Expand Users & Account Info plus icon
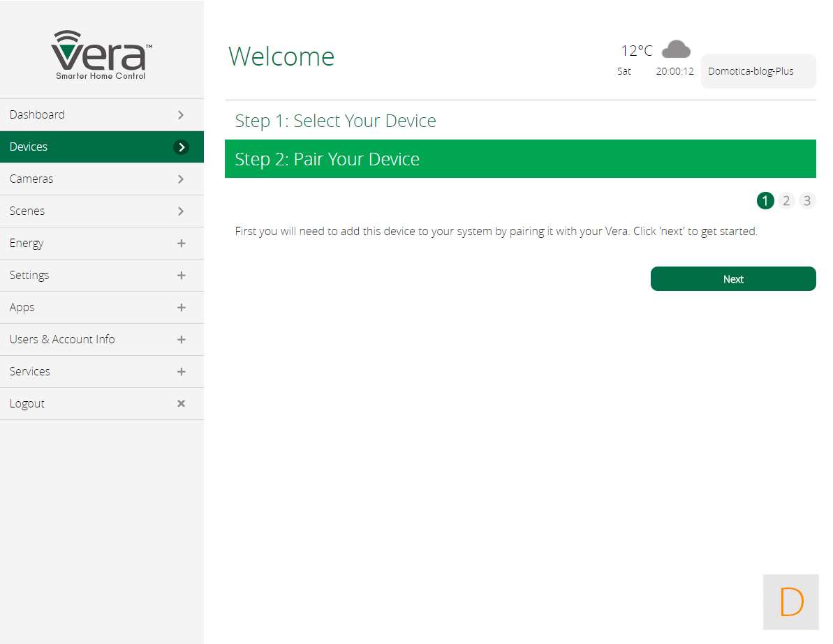833x644 pixels. [181, 340]
